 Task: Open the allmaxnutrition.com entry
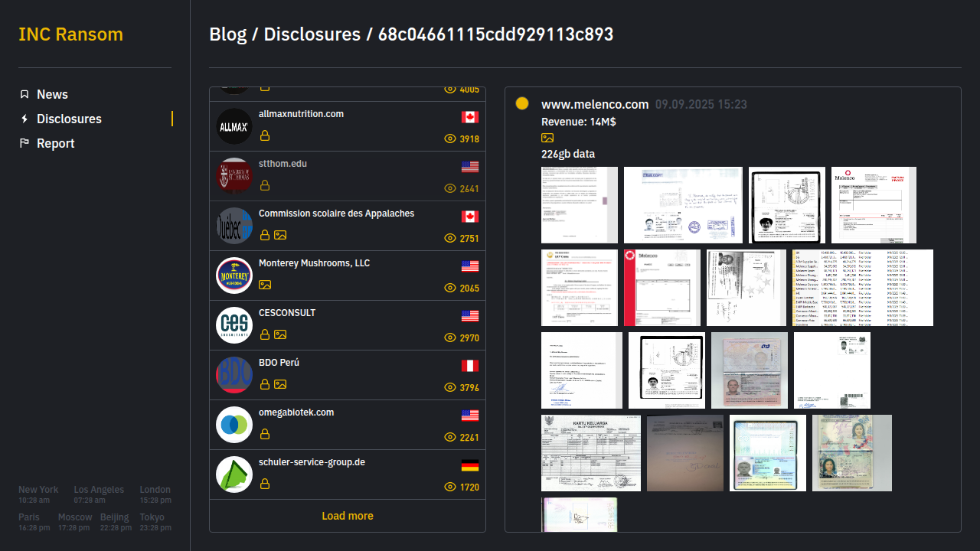(348, 126)
